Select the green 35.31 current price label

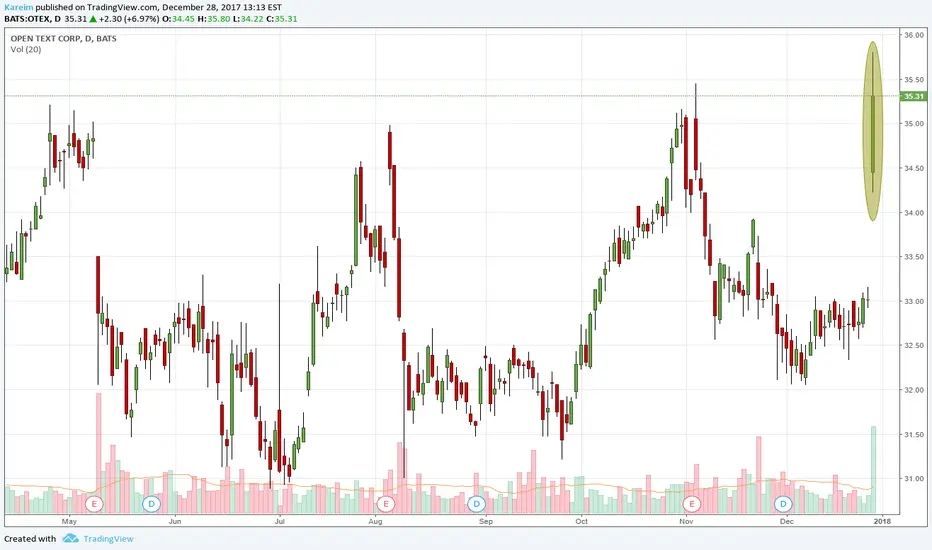(914, 96)
